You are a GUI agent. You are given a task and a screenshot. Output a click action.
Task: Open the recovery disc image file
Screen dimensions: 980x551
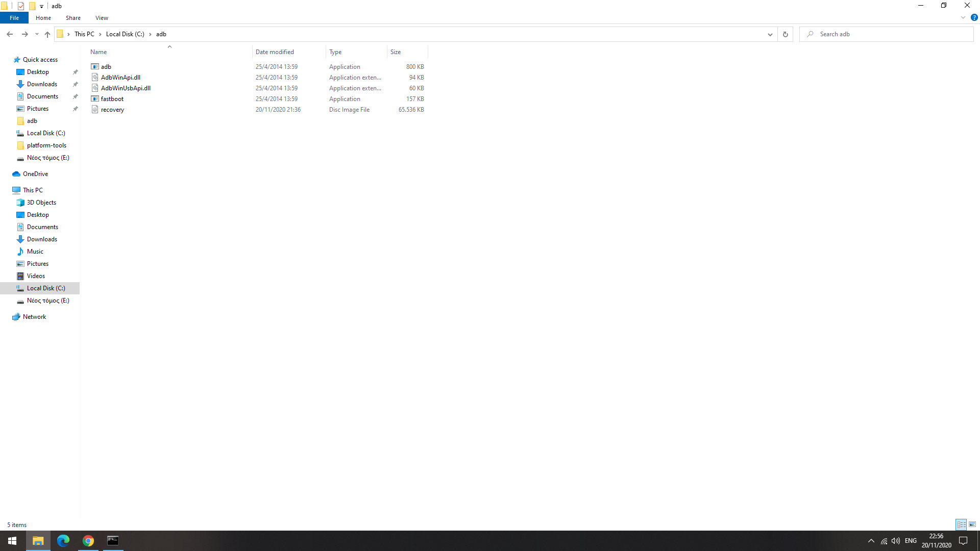(x=112, y=110)
